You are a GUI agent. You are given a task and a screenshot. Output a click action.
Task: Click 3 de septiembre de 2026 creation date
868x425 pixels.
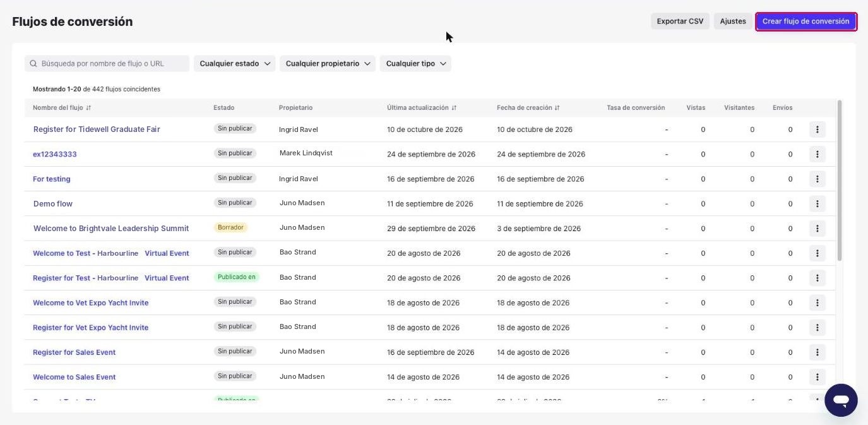[x=539, y=229]
